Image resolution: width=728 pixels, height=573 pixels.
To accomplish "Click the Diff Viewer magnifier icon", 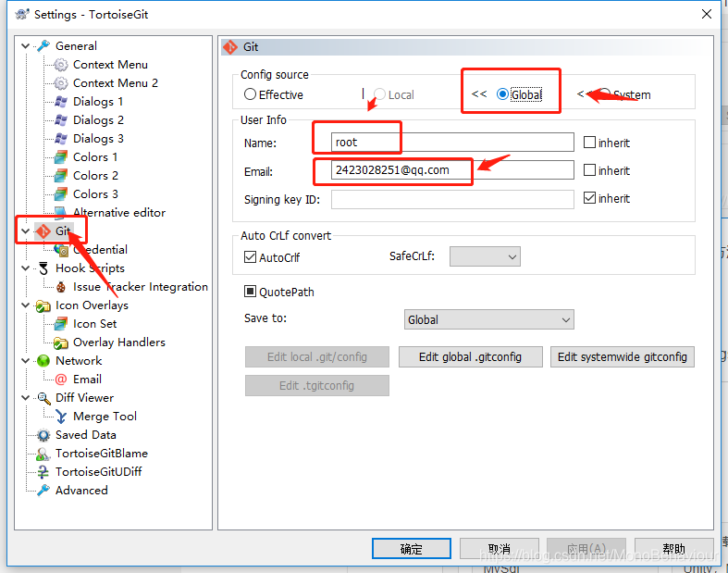I will pos(43,398).
